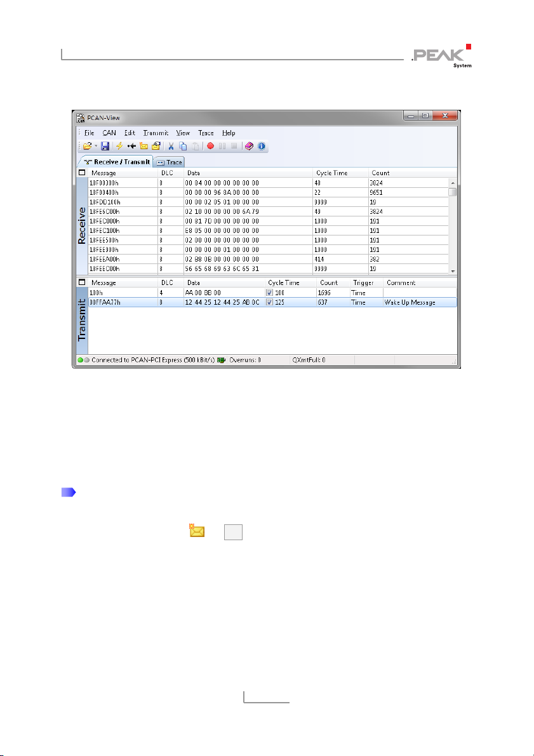This screenshot has height=756, width=534.
Task: Create new message with envelope toolbar icon
Action: click(144, 146)
